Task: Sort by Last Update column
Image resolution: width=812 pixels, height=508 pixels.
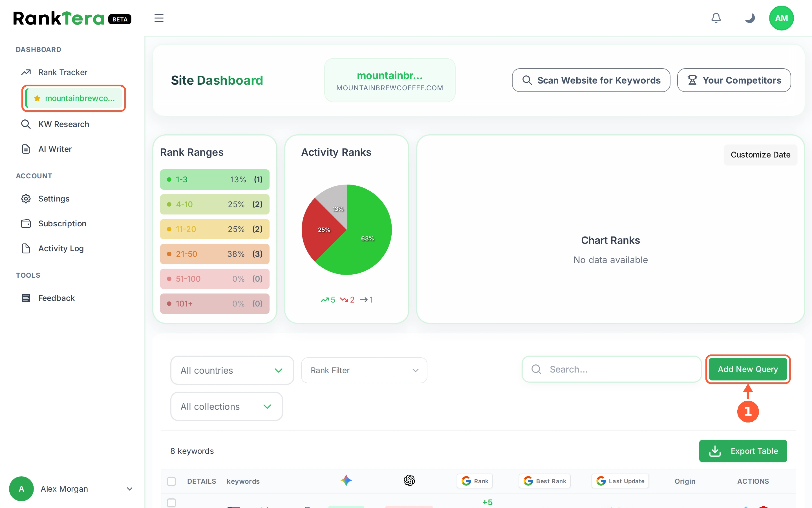Action: click(x=620, y=481)
